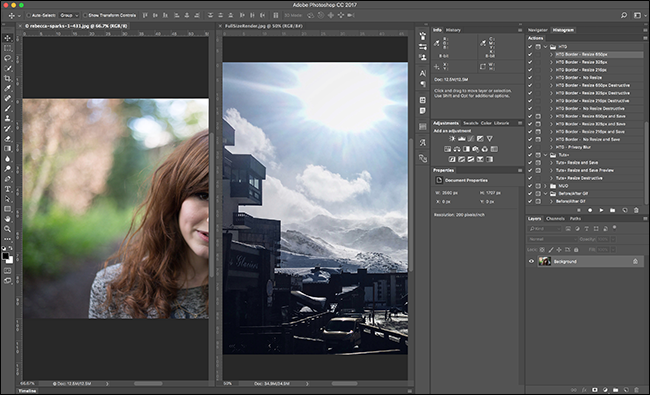Select the Zoom tool in toolbar

click(x=7, y=229)
